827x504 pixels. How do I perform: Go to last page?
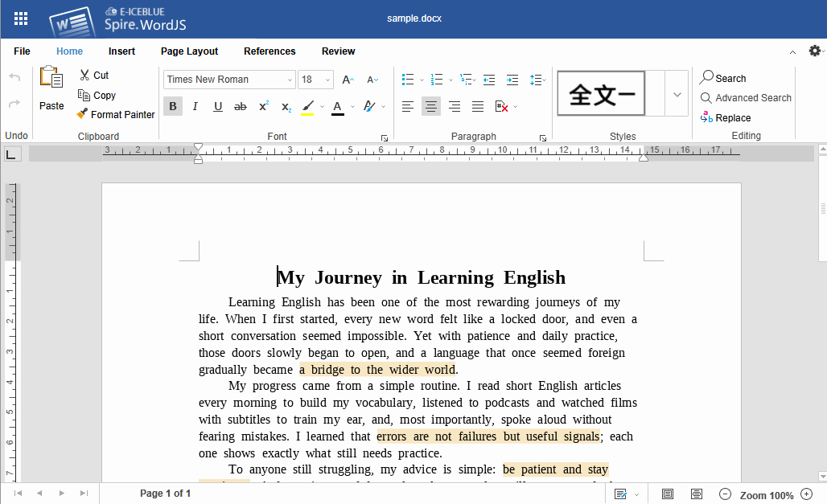(84, 494)
